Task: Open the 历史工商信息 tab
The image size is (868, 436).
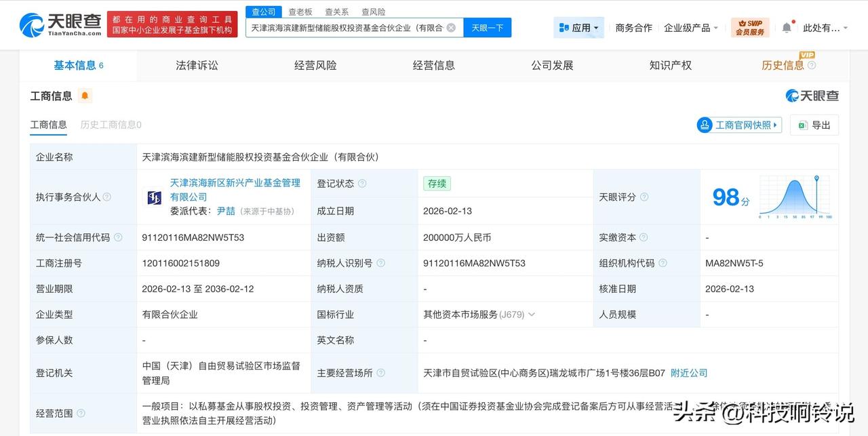Action: coord(109,125)
